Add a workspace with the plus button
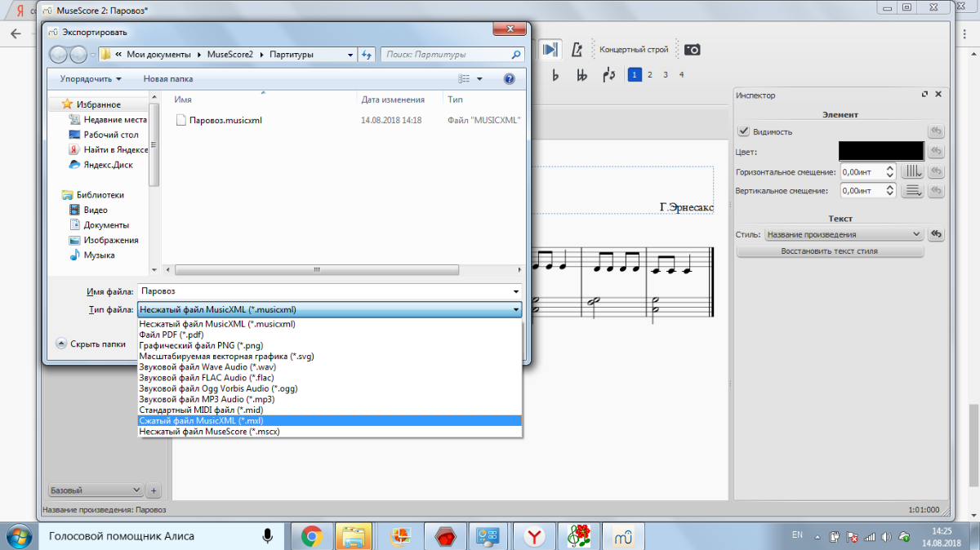This screenshot has width=980, height=550. point(154,491)
